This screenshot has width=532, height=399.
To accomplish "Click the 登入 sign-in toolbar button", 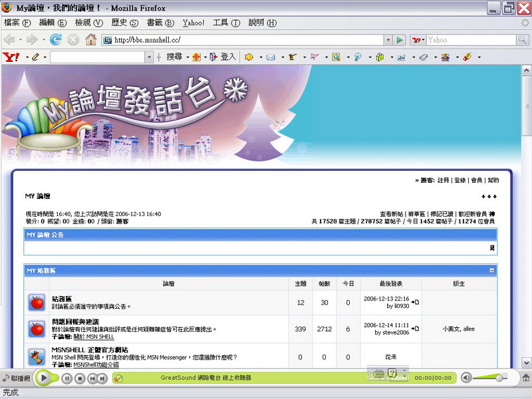I will [223, 57].
